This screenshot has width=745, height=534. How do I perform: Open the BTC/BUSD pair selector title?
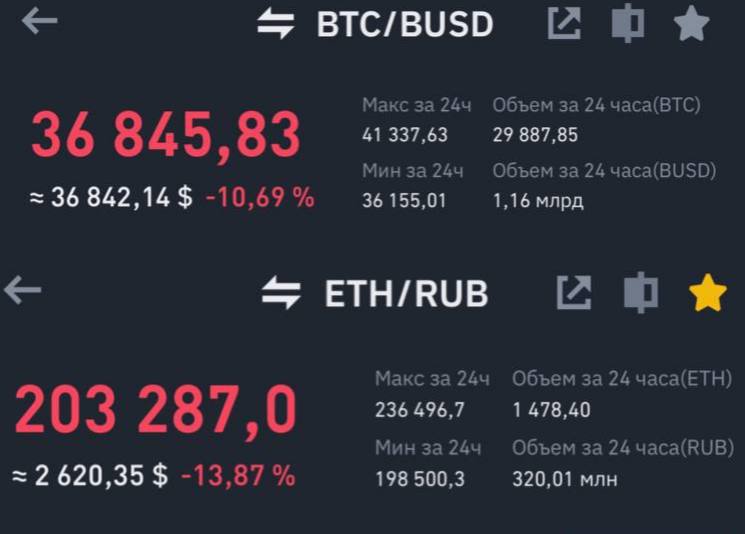tap(405, 24)
